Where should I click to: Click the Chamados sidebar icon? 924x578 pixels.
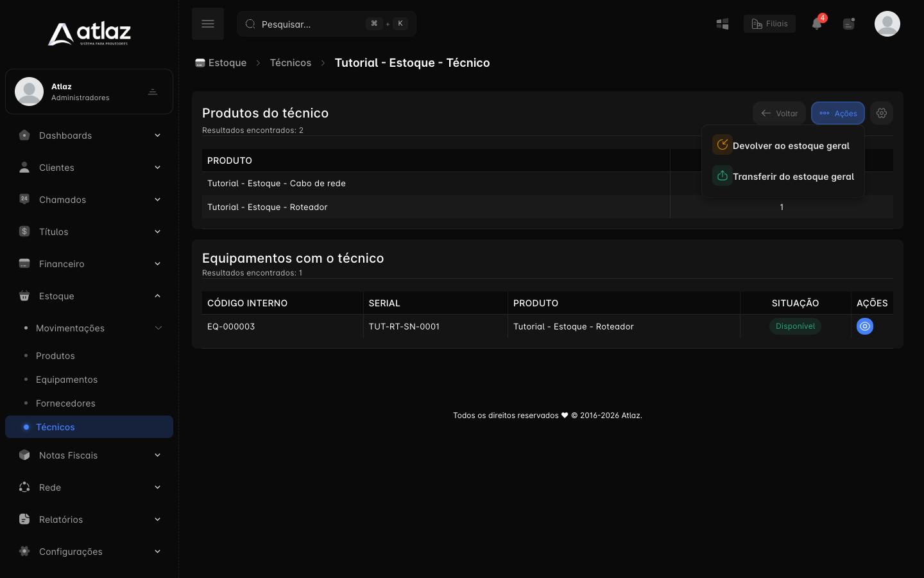pos(24,199)
